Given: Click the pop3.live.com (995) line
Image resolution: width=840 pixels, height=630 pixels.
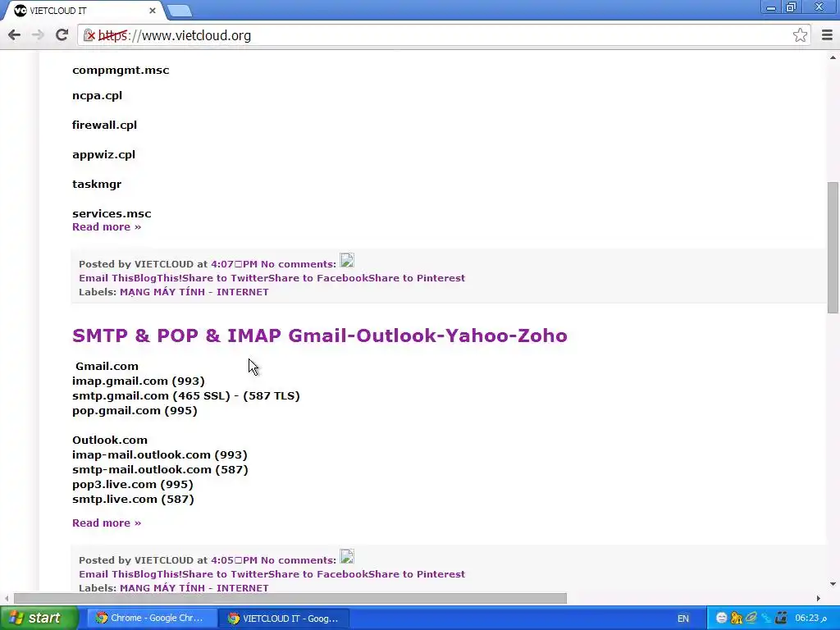Looking at the screenshot, I should [132, 484].
